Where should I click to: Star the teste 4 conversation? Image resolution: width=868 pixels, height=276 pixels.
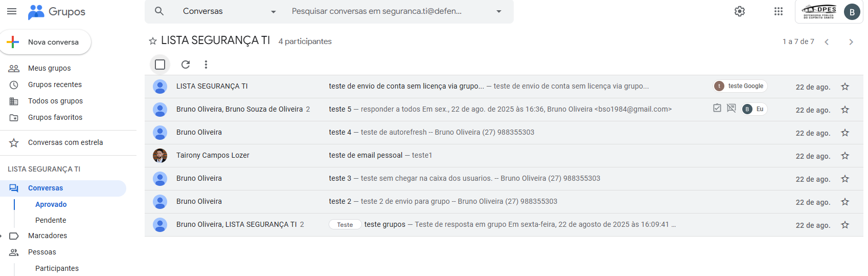[x=845, y=133]
